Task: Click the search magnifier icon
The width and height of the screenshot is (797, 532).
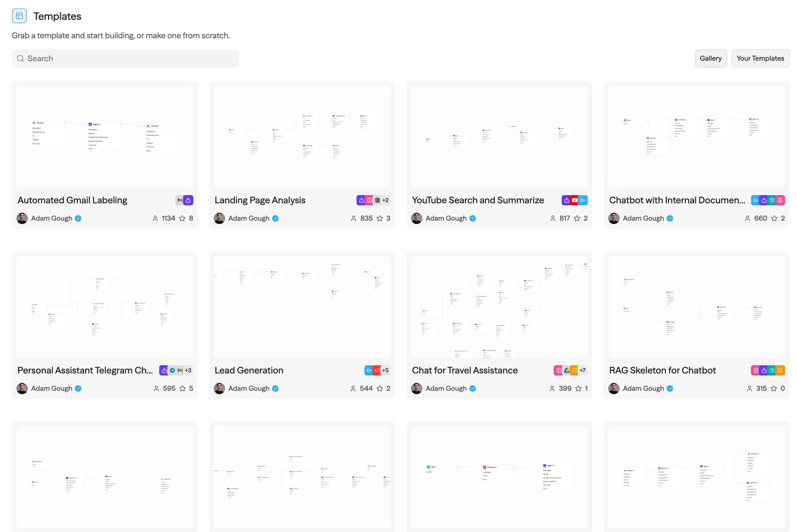Action: pyautogui.click(x=20, y=58)
